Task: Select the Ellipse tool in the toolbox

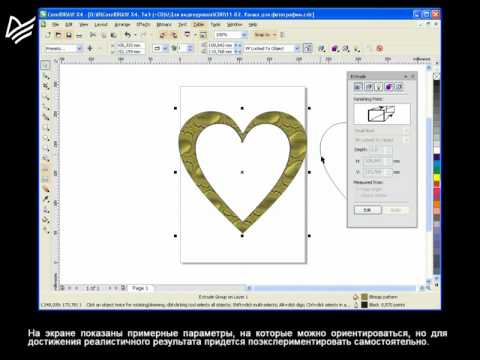Action: (x=45, y=138)
